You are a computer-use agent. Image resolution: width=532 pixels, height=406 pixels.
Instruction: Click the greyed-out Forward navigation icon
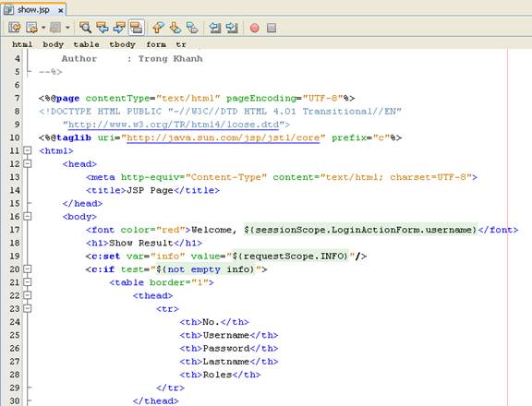click(x=55, y=28)
